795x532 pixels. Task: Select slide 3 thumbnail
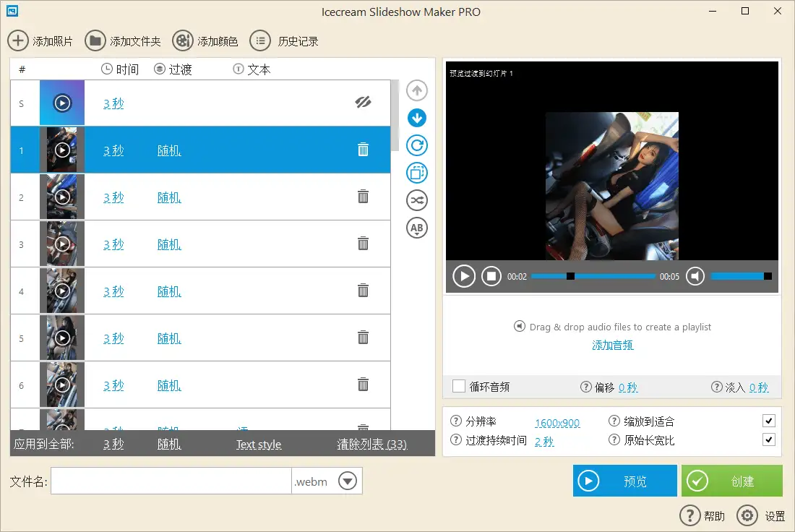tap(62, 244)
